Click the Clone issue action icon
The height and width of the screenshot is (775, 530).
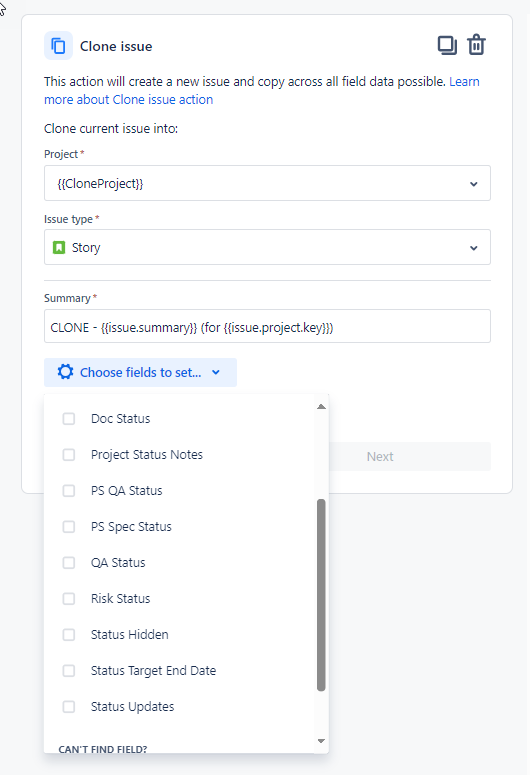tap(58, 46)
